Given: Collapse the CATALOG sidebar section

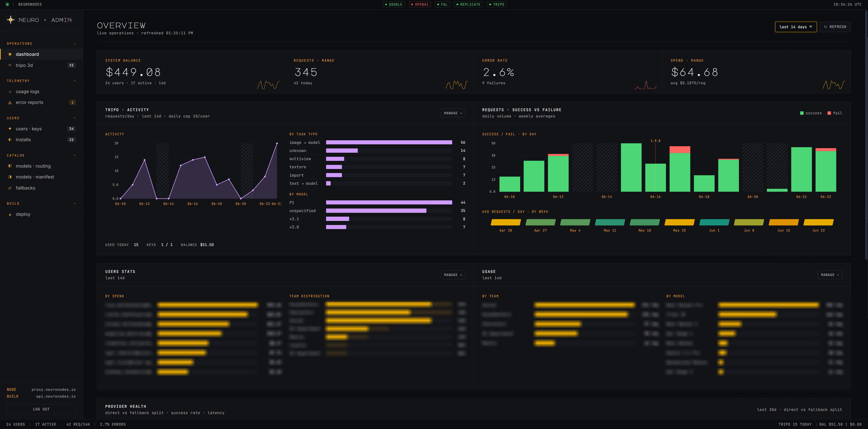Looking at the screenshot, I should 75,155.
